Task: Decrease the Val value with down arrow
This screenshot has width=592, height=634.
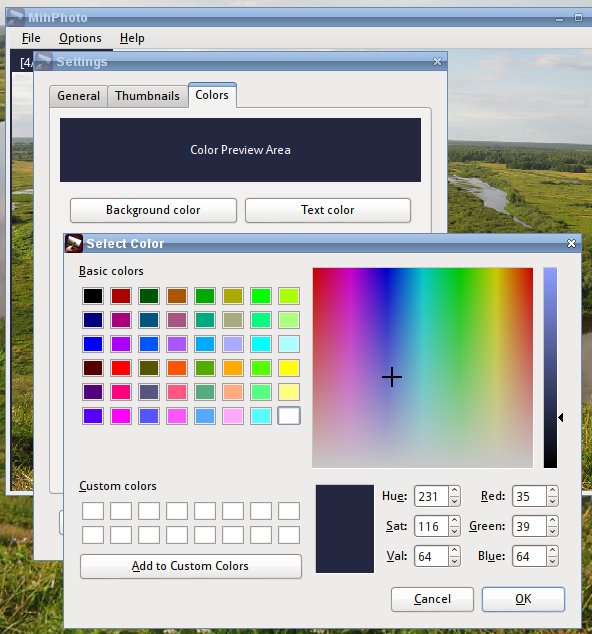Action: (x=455, y=561)
